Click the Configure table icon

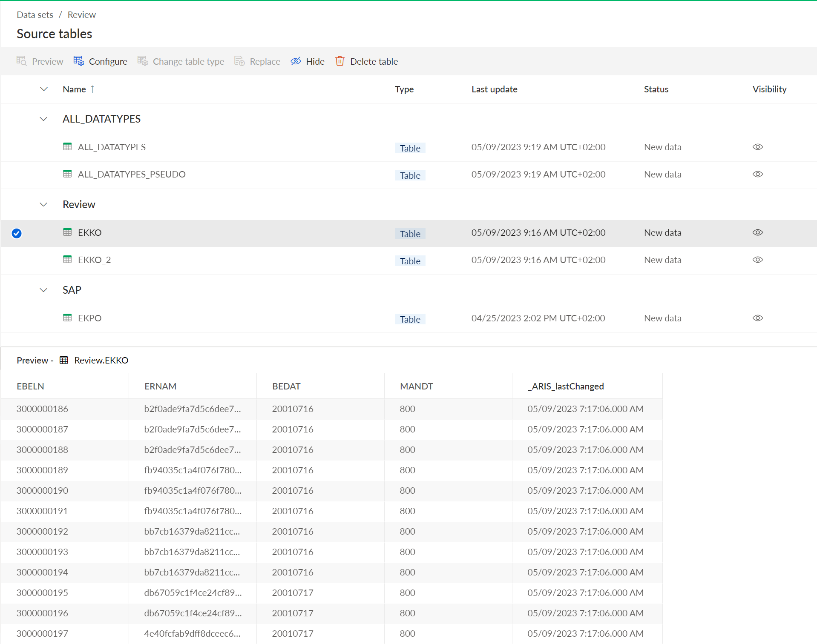coord(79,61)
